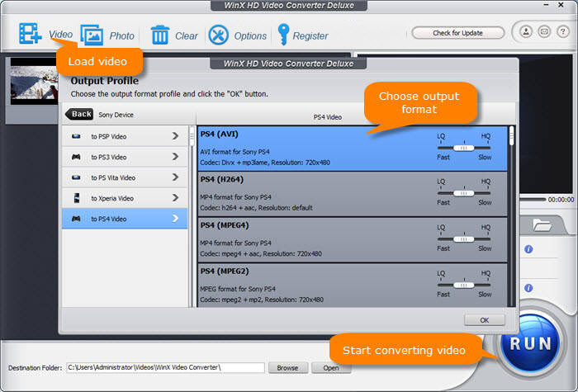This screenshot has height=392, width=578.
Task: Start conversion with RUN button
Action: tap(530, 343)
